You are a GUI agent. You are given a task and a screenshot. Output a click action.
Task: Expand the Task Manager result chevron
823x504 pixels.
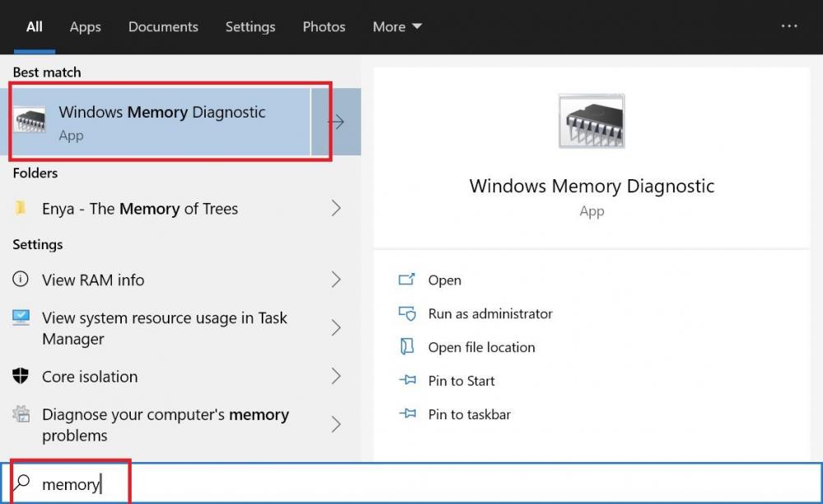point(337,328)
